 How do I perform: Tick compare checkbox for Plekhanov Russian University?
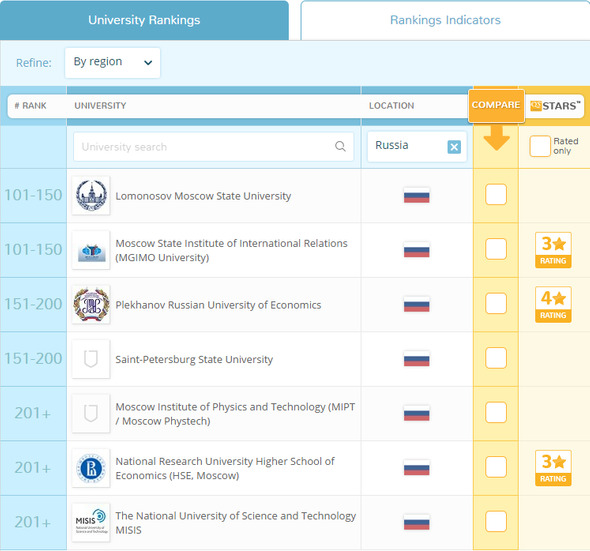pyautogui.click(x=496, y=303)
